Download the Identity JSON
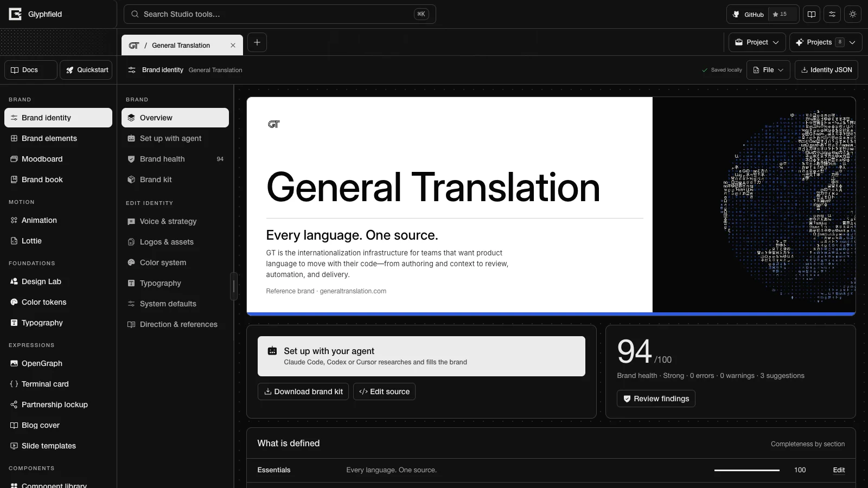The image size is (868, 488). pyautogui.click(x=826, y=70)
